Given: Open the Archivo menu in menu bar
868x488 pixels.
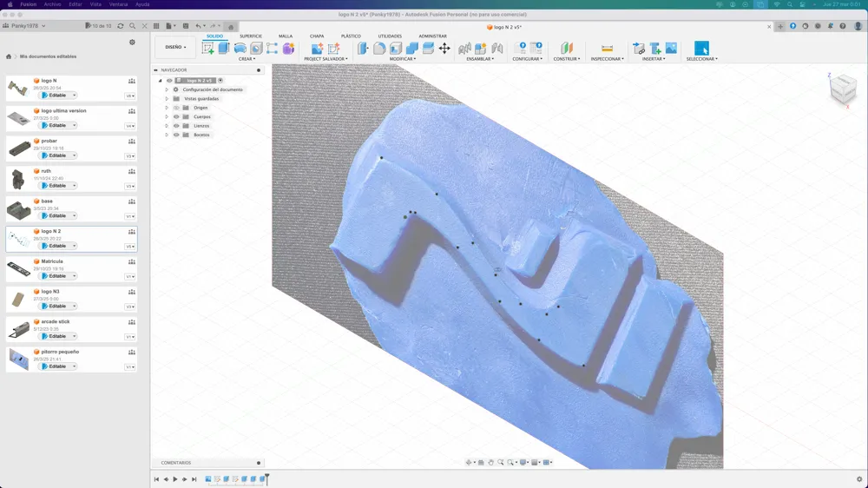Looking at the screenshot, I should click(x=52, y=3).
